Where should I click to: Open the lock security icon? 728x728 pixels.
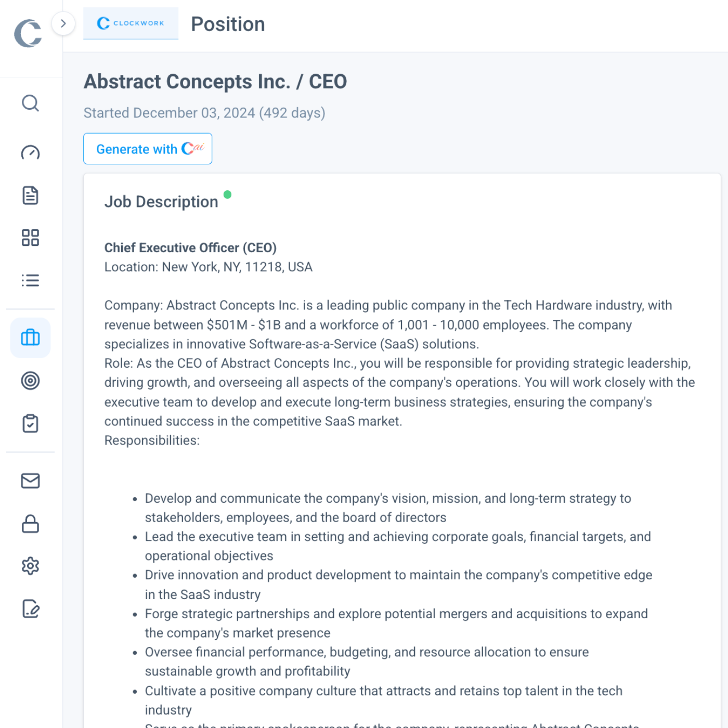[30, 524]
